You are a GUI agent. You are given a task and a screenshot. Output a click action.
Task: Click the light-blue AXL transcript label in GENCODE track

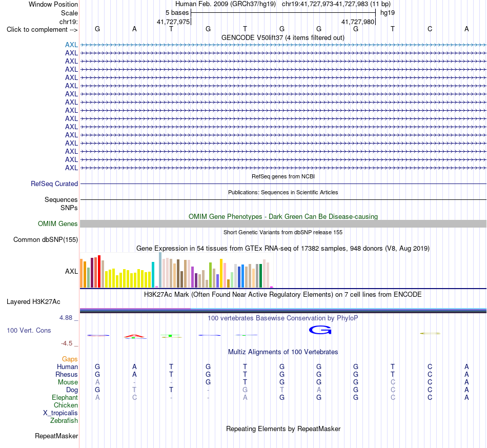point(71,45)
